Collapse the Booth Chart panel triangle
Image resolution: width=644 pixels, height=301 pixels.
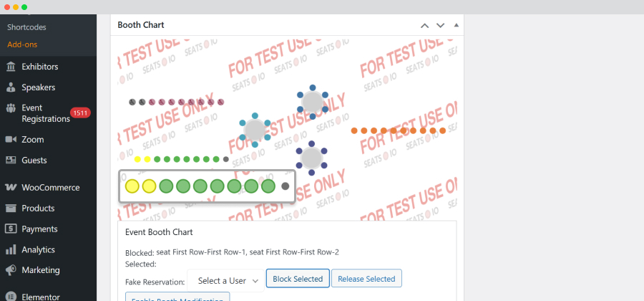click(456, 25)
